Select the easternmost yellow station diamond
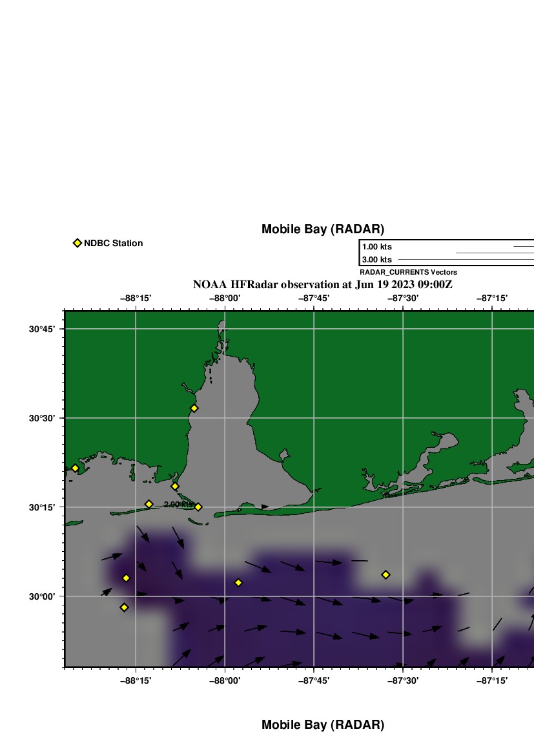Viewport: 534px width, 756px height. 385,574
